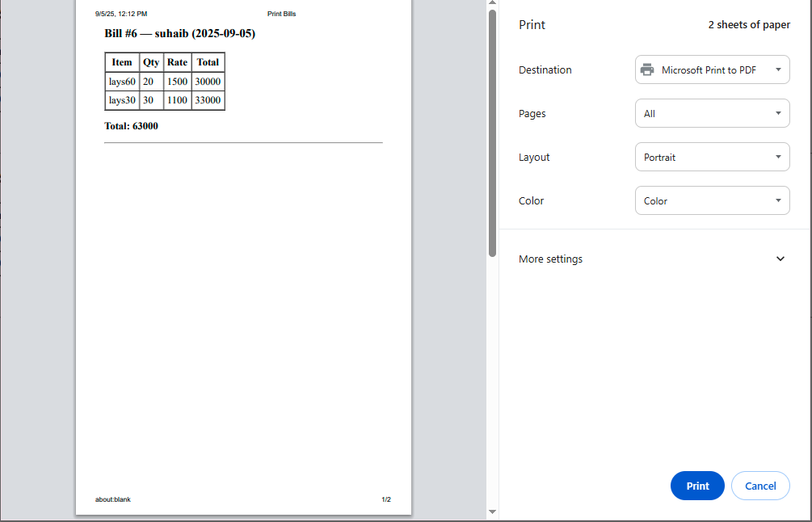Click the More settings chevron arrow
812x522 pixels.
pos(780,259)
